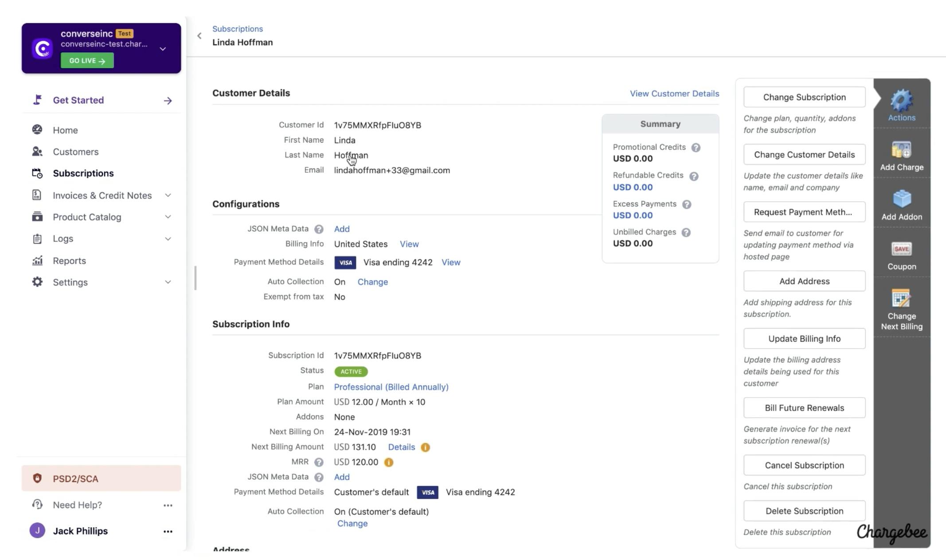Expand the Settings chevron

click(x=168, y=282)
